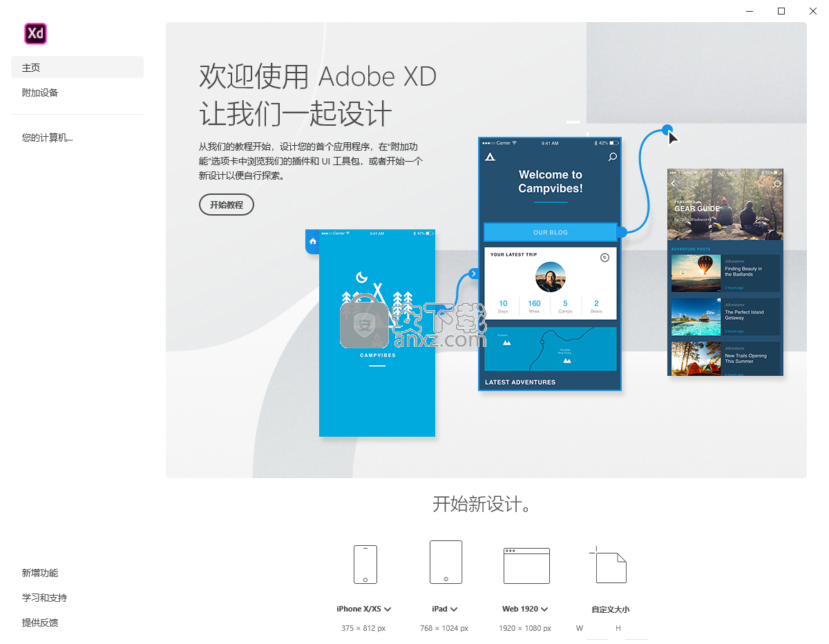Screen dimensions: 829x644
Task: Open 学习和支持 link
Action: 44,598
